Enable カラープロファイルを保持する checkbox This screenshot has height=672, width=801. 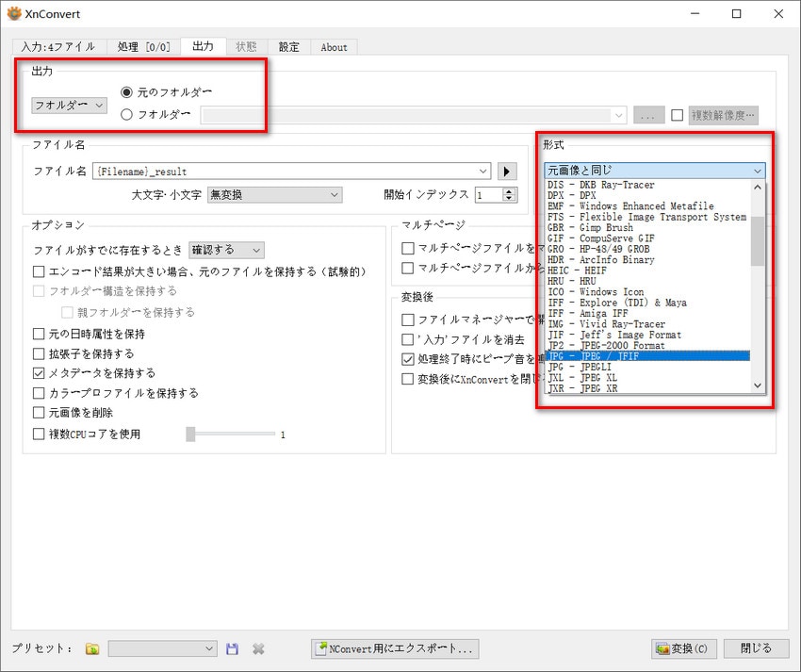coord(39,393)
